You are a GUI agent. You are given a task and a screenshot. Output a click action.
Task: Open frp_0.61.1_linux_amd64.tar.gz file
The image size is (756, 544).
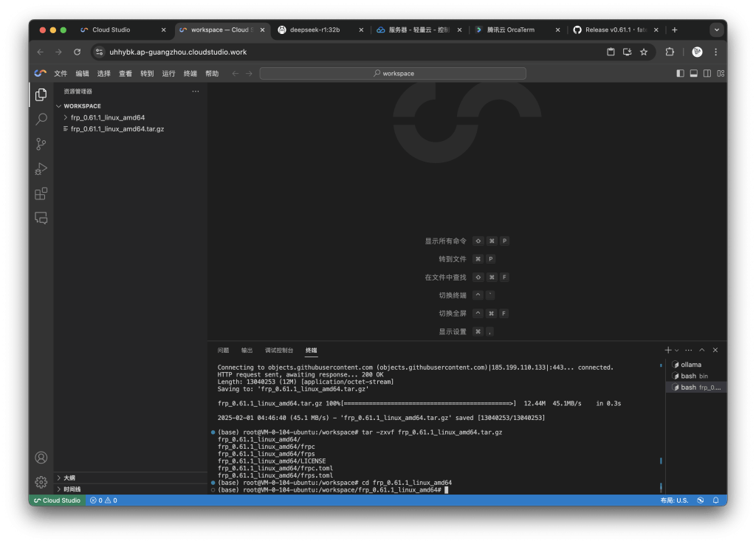[x=130, y=129]
